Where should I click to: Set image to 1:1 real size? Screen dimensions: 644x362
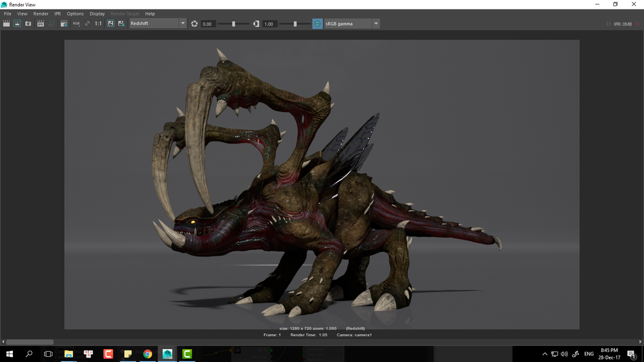98,24
